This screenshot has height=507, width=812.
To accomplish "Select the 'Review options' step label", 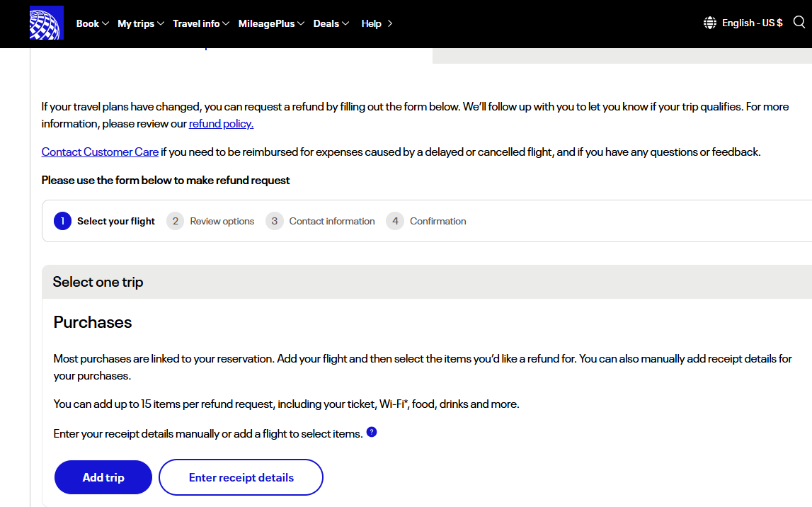I will 222,221.
